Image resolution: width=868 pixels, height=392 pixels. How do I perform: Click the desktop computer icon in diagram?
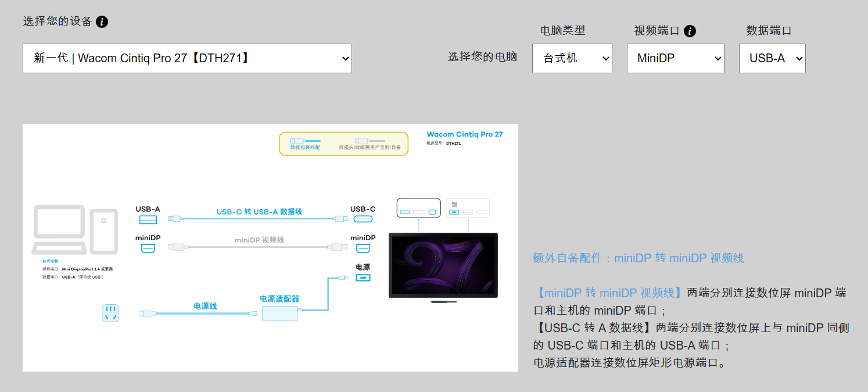point(76,230)
